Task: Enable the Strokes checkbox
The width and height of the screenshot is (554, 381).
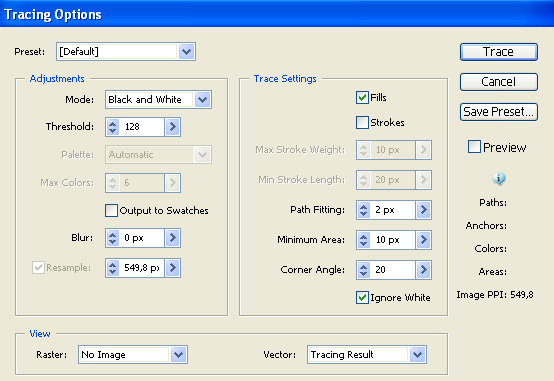Action: tap(362, 122)
